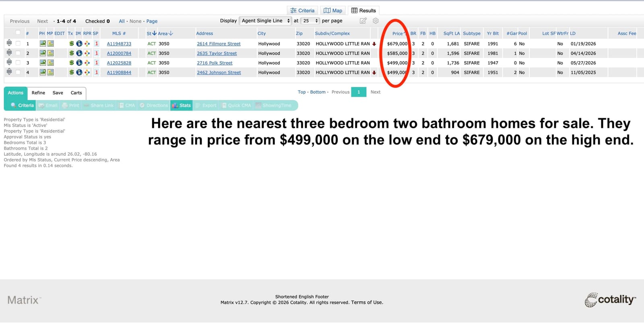Image resolution: width=644 pixels, height=323 pixels.
Task: Open the Agent Single Line display dropdown
Action: [265, 21]
